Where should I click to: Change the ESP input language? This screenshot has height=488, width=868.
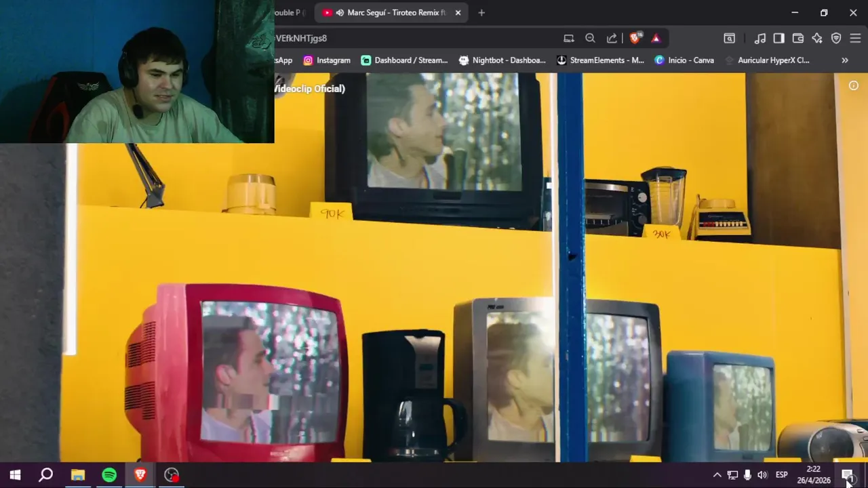782,475
